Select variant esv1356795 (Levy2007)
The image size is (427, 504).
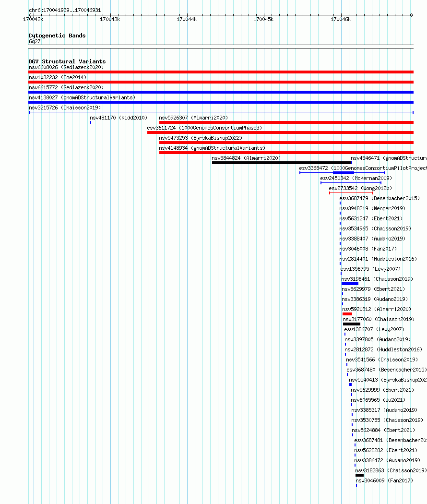(370, 269)
